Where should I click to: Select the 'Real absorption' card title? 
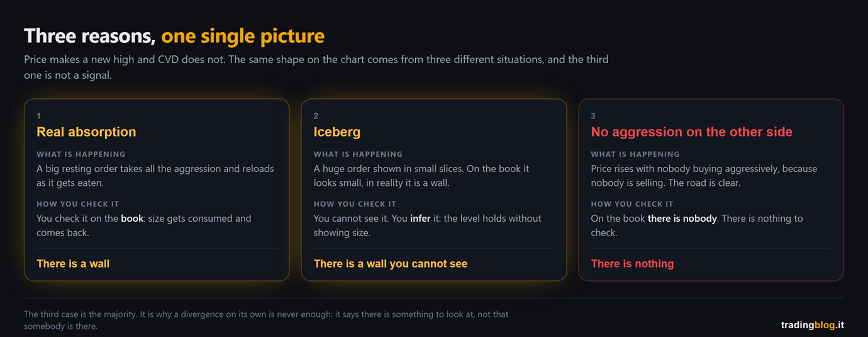pos(86,132)
